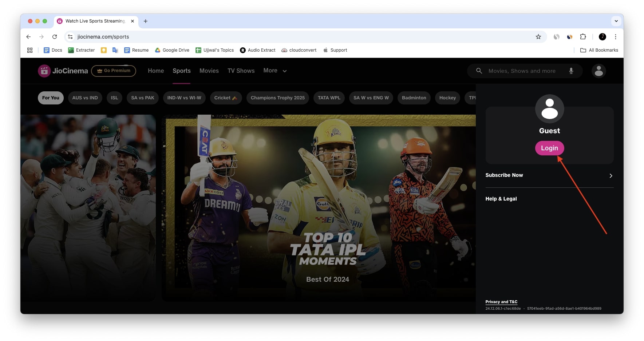Image resolution: width=644 pixels, height=341 pixels.
Task: Click the address bar URL
Action: [x=103, y=37]
